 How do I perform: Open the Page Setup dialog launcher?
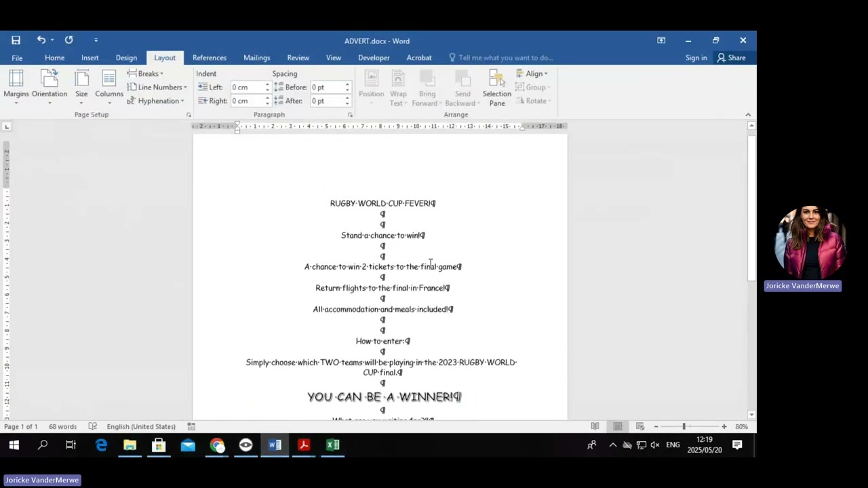[x=189, y=115]
